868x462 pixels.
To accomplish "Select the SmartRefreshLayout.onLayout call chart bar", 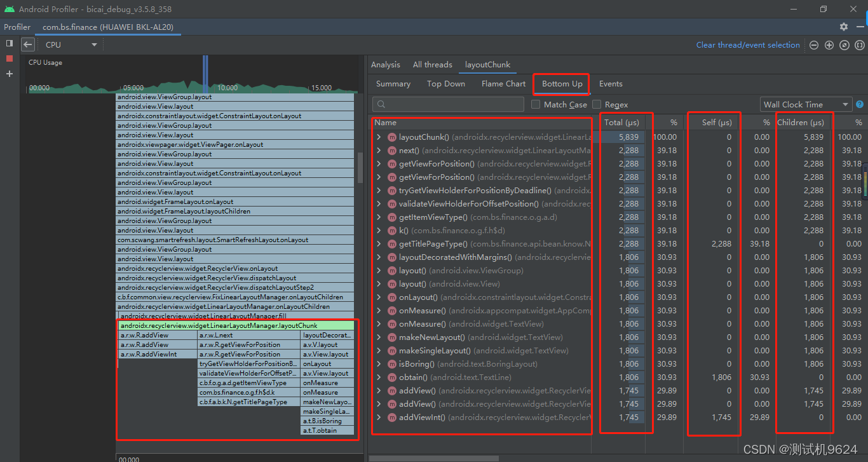I will [235, 240].
